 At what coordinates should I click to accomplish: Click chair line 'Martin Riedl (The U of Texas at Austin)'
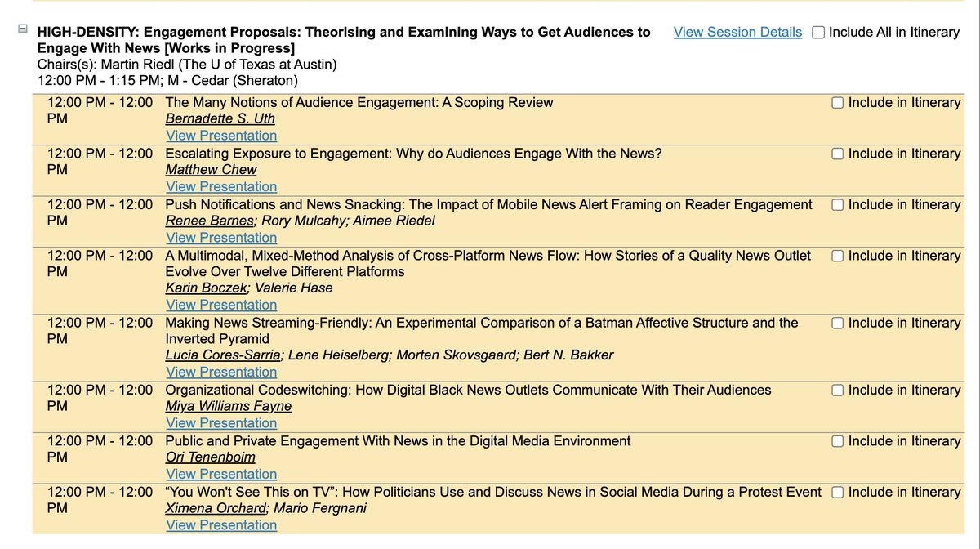click(218, 64)
